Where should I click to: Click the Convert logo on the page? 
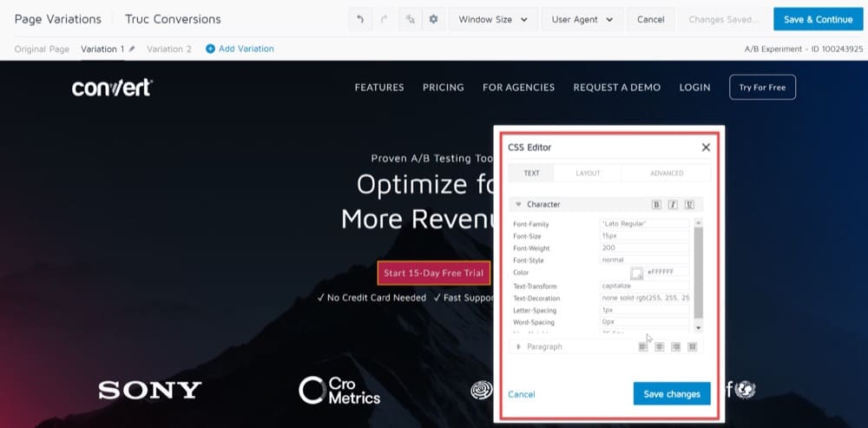(112, 88)
